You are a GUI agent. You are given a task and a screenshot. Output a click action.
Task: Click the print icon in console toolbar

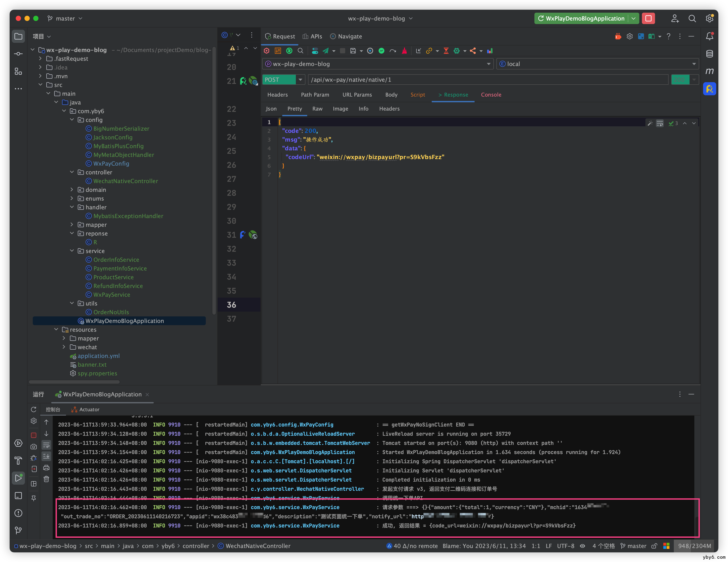coord(46,468)
